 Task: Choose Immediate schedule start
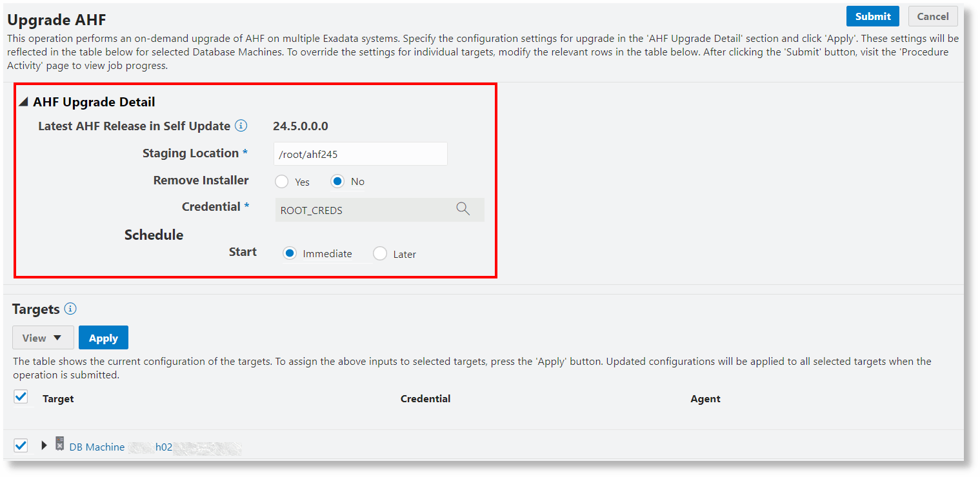click(290, 253)
